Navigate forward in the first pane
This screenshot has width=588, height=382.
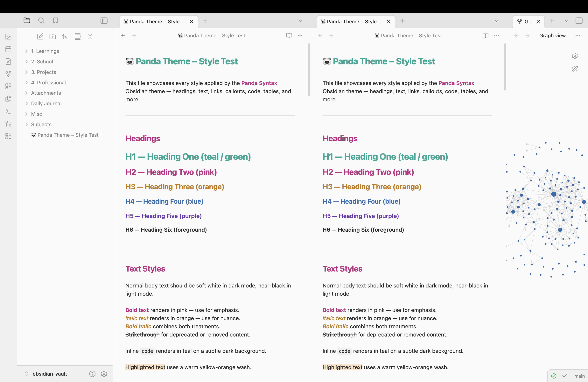point(134,36)
